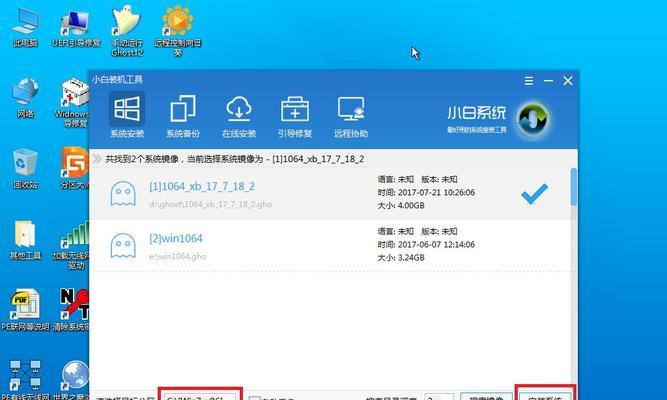Switch to 系统备份 backup section

coord(183,116)
